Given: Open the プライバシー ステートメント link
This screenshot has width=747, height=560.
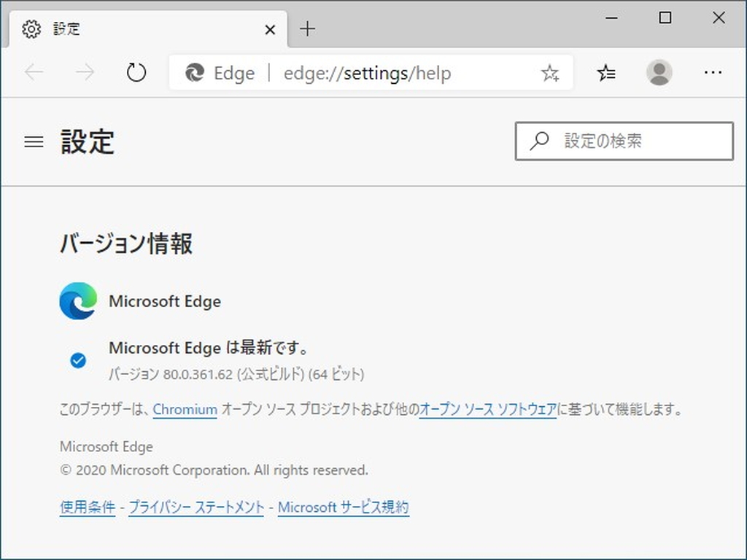Looking at the screenshot, I should pos(196,507).
